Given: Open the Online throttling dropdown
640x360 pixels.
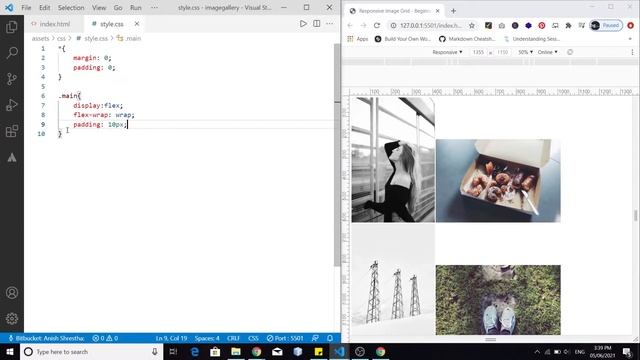Looking at the screenshot, I should pos(547,52).
